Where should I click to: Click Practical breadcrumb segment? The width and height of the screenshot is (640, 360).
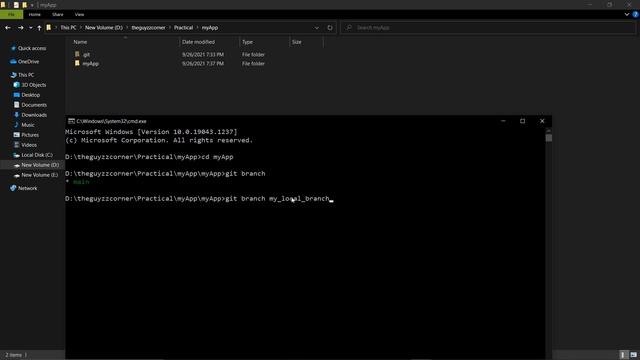(x=183, y=28)
